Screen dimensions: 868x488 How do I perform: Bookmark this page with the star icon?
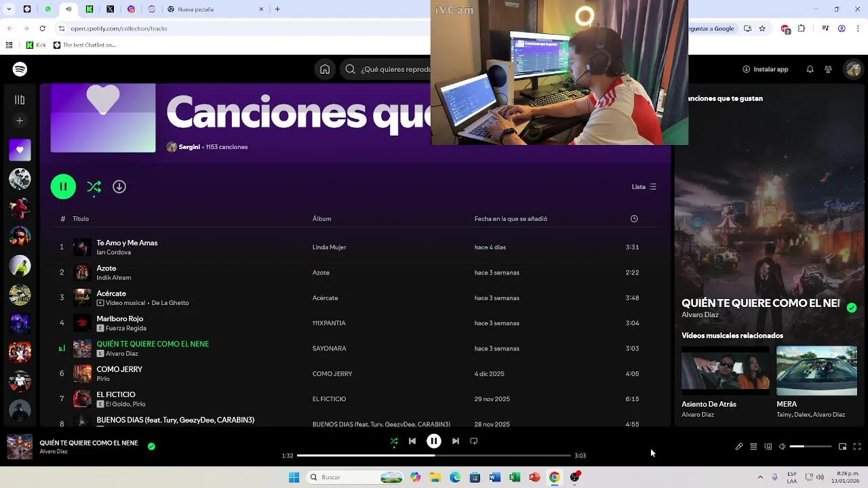762,28
